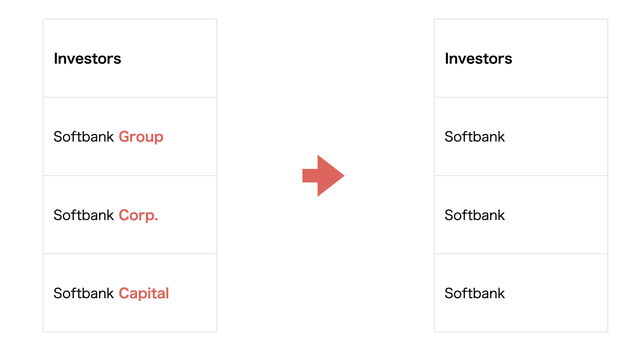Click the red word Group

point(141,137)
